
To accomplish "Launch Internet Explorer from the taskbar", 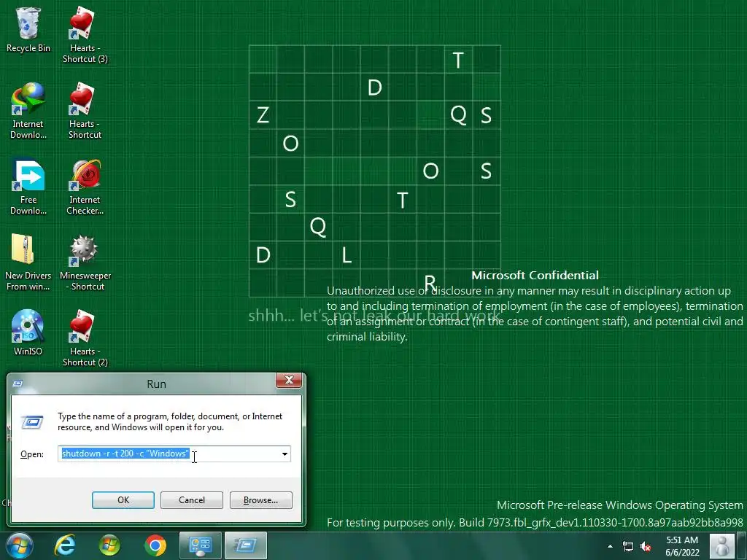I will coord(65,545).
